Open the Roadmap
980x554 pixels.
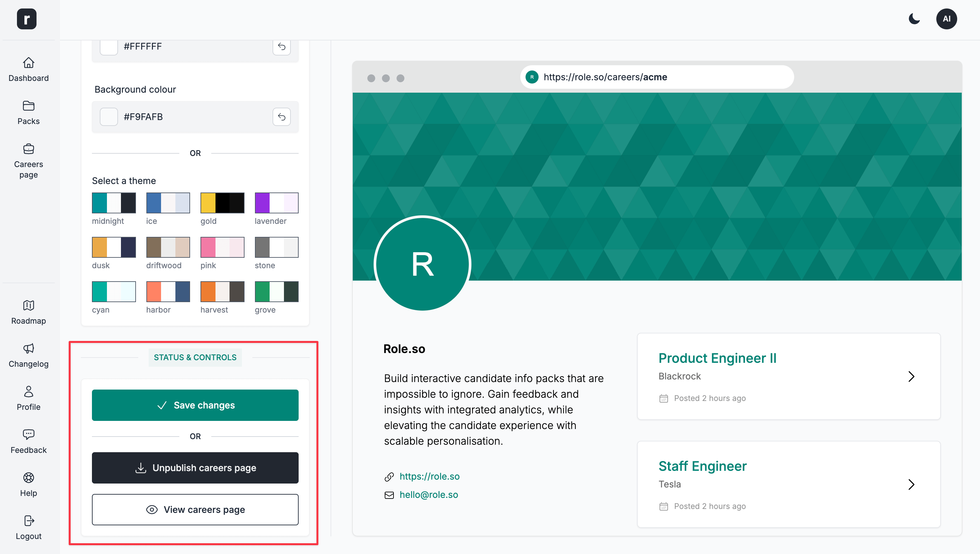click(28, 312)
